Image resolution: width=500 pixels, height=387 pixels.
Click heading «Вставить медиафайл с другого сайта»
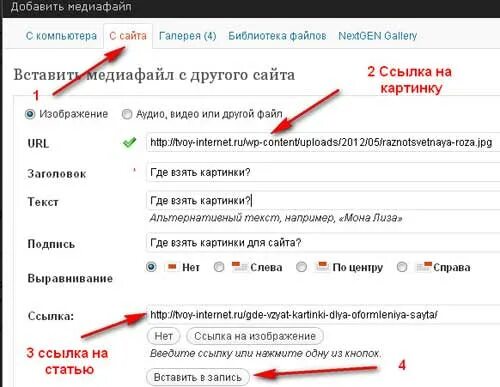coord(154,75)
